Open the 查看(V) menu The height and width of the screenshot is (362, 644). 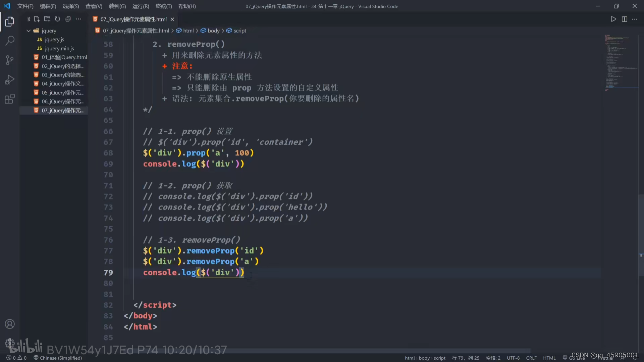point(94,6)
